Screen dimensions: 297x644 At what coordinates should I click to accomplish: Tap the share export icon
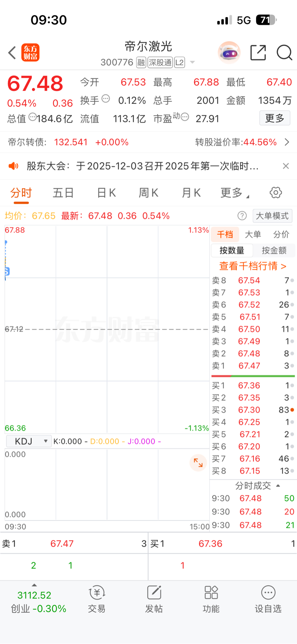258,53
